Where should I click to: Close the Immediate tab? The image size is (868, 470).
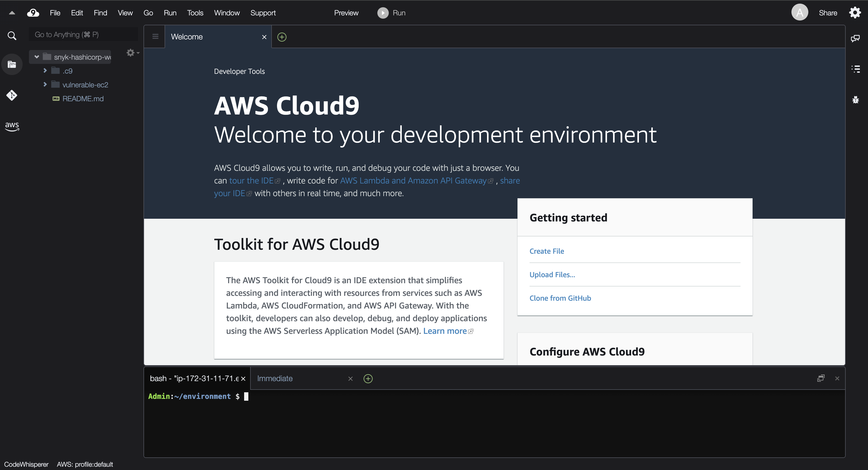351,379
